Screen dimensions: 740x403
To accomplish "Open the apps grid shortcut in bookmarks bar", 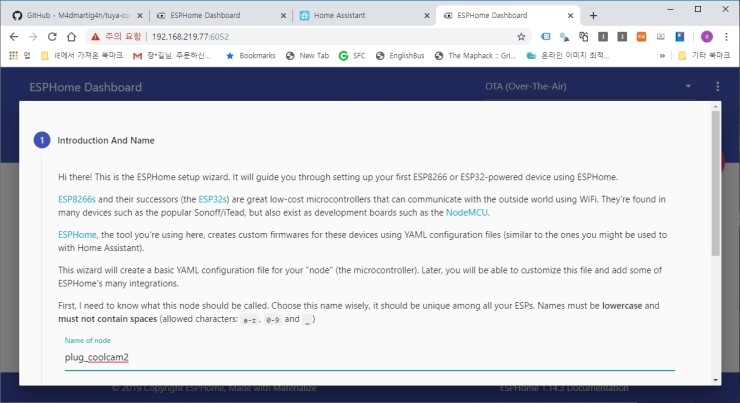I will [13, 56].
